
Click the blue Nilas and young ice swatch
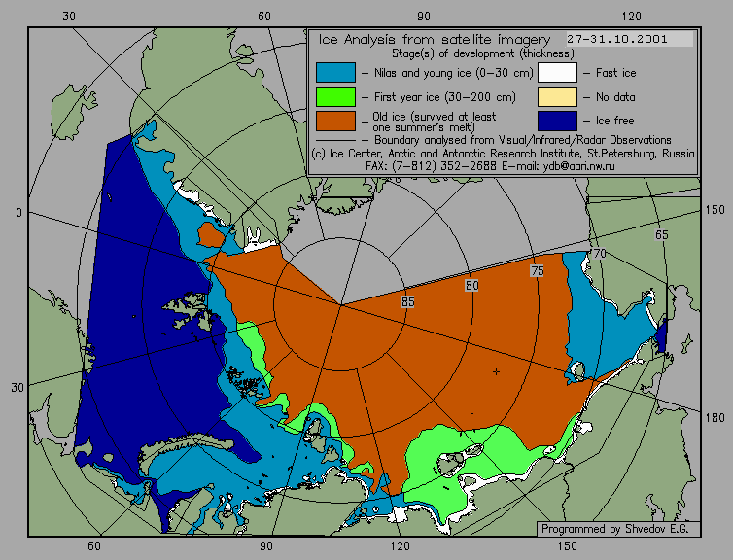pyautogui.click(x=335, y=73)
